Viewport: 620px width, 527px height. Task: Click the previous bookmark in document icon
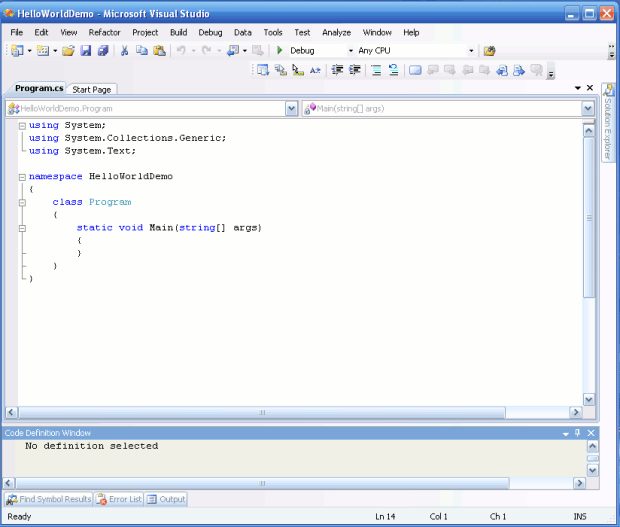click(502, 70)
